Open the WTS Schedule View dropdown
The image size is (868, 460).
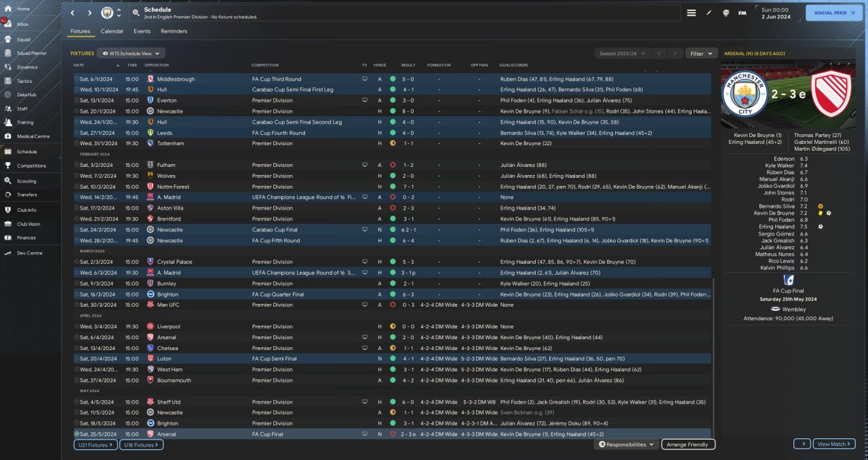[x=131, y=53]
